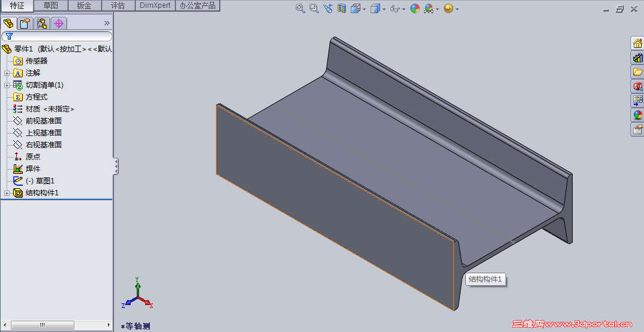
Task: Click the Previous View icon
Action: pos(328,8)
